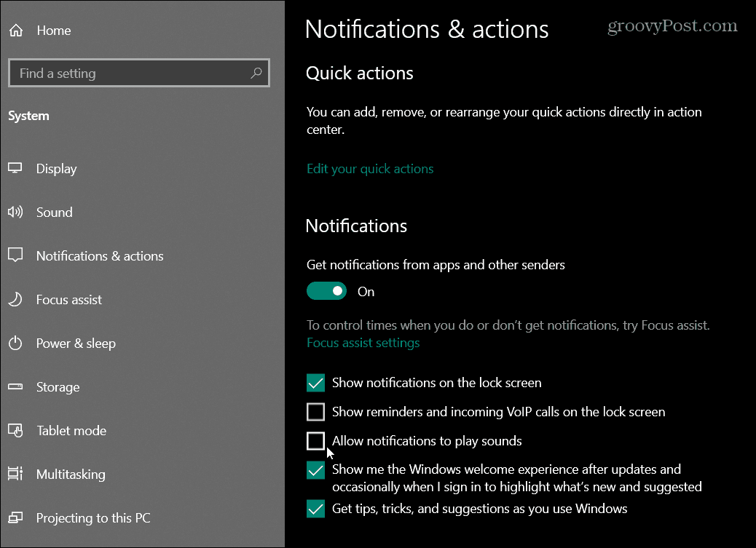The image size is (756, 548).
Task: Enable reminders and VoIP calls checkbox
Action: [x=316, y=412]
